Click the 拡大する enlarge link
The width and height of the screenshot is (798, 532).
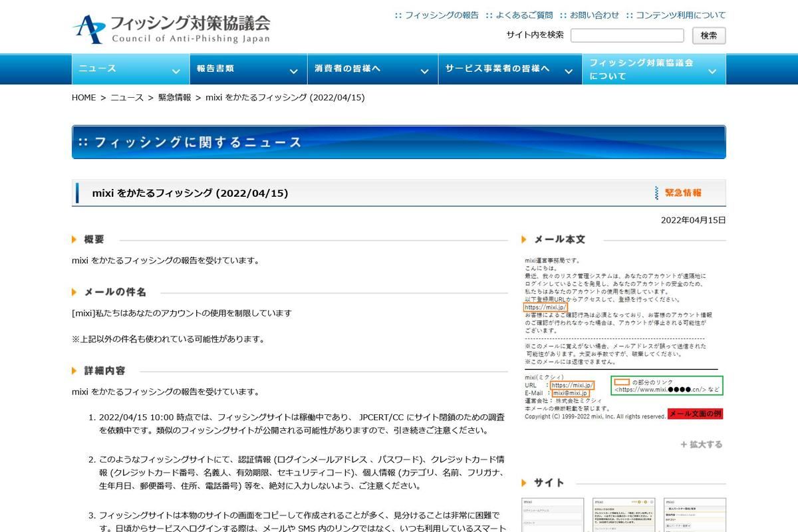point(702,444)
